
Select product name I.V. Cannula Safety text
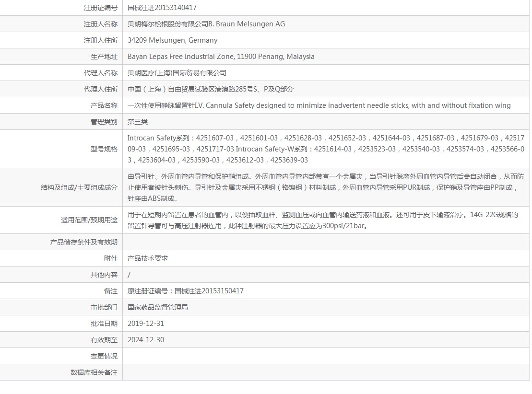tap(319, 105)
